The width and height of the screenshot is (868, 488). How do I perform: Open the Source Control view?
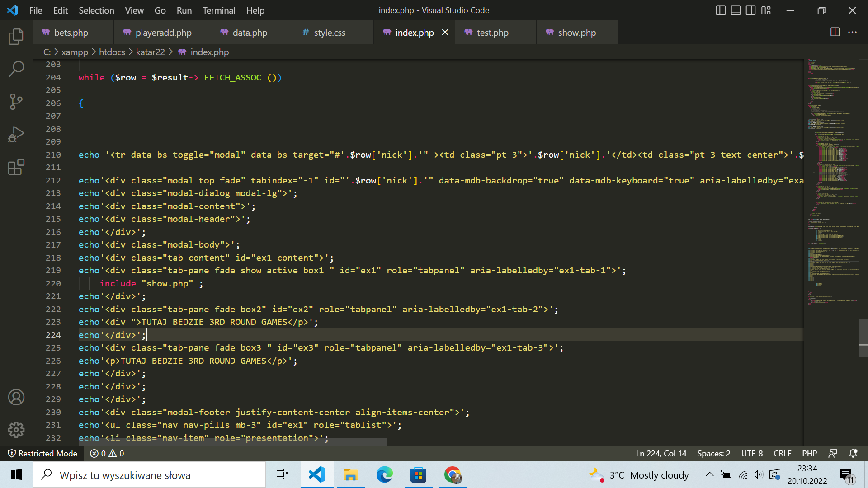tap(16, 102)
